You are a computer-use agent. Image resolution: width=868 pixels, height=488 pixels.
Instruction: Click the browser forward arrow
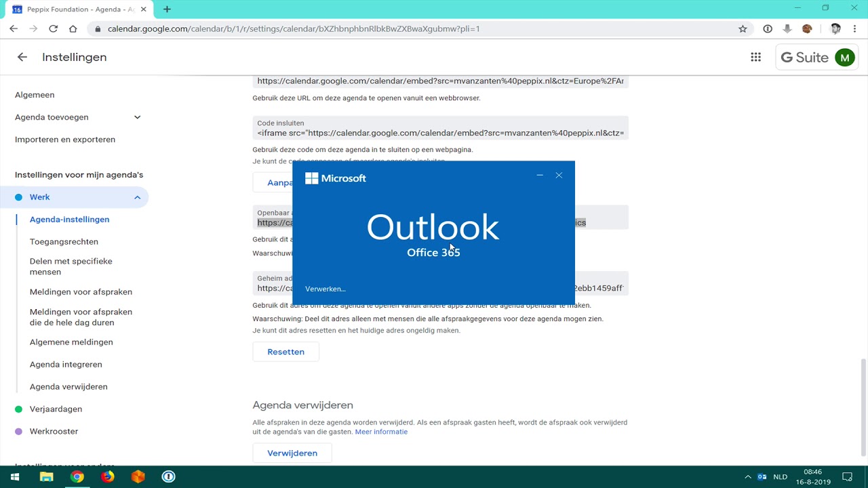tap(33, 28)
